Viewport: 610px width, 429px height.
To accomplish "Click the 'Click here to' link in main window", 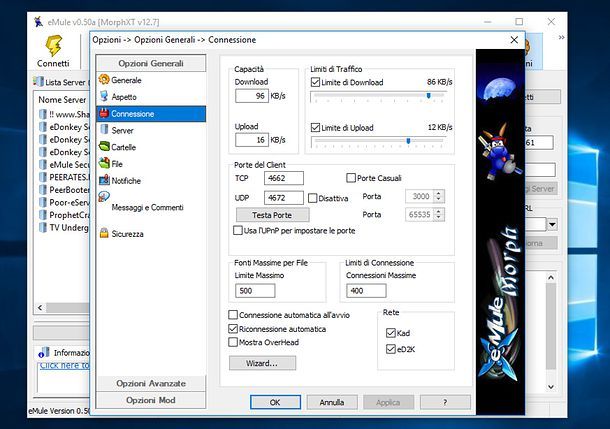I will tap(65, 365).
